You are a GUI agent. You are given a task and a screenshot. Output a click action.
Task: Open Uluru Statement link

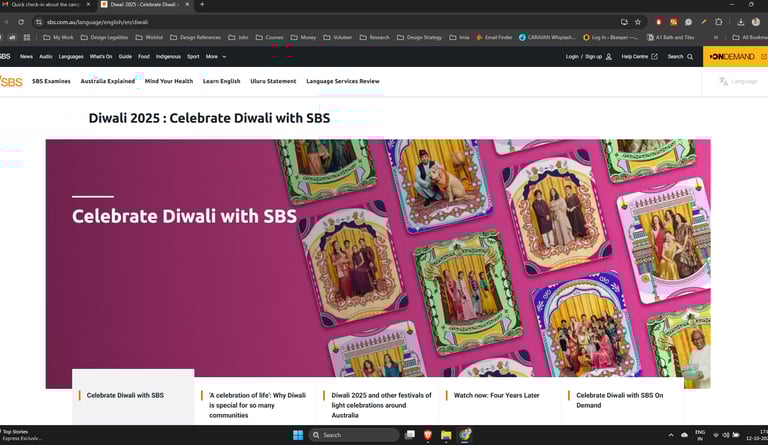tap(273, 81)
